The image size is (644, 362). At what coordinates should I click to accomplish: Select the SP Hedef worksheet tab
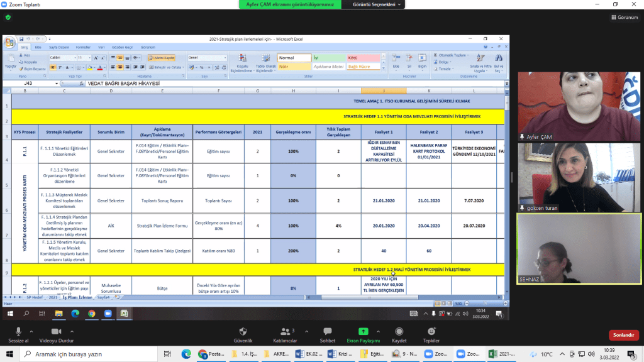(33, 297)
